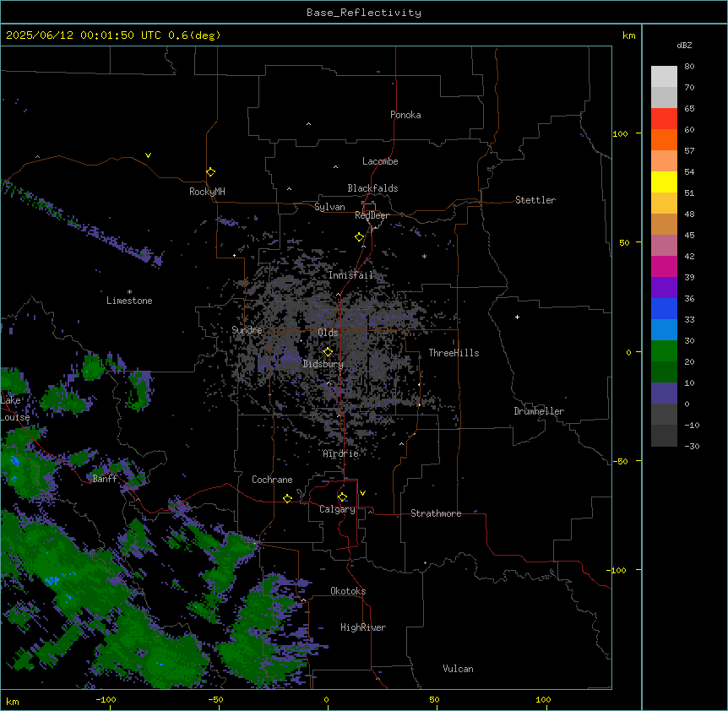This screenshot has width=728, height=711.
Task: Click the Calgary city label
Action: (x=338, y=509)
